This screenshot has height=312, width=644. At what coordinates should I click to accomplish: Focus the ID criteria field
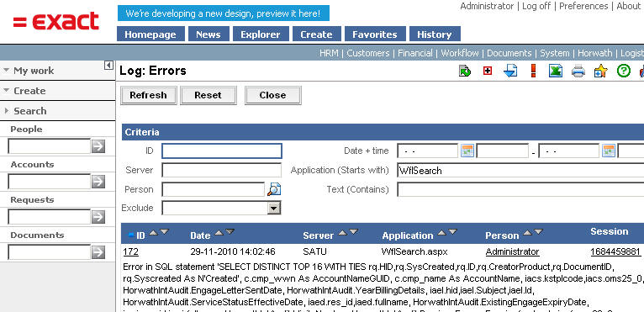[222, 151]
